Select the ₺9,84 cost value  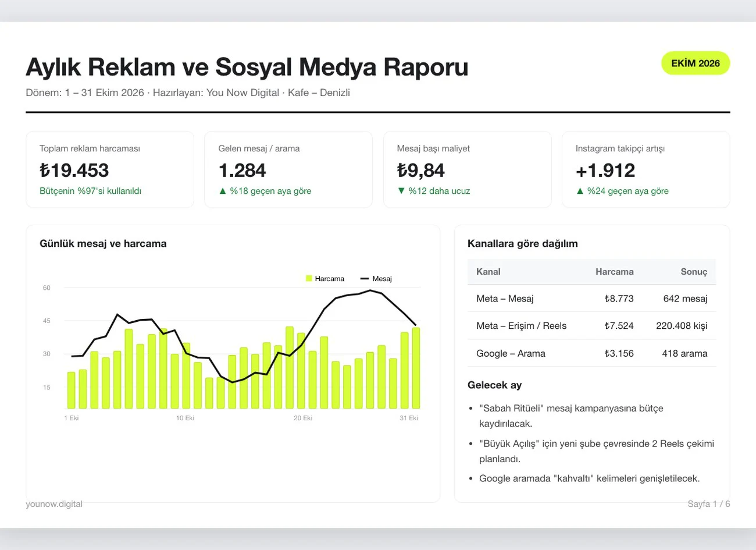click(421, 171)
